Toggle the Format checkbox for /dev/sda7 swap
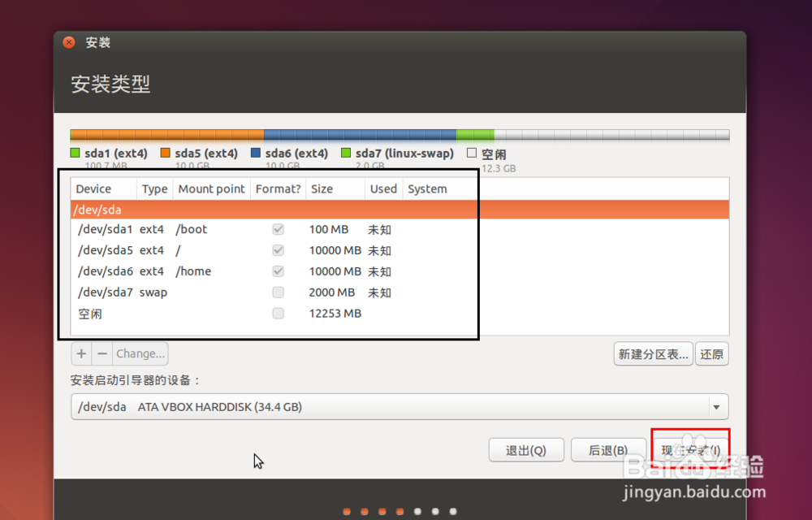812x520 pixels. tap(278, 292)
